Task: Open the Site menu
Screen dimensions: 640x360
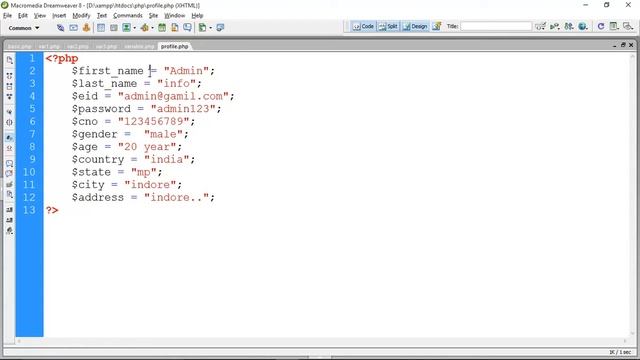Action: click(x=153, y=16)
